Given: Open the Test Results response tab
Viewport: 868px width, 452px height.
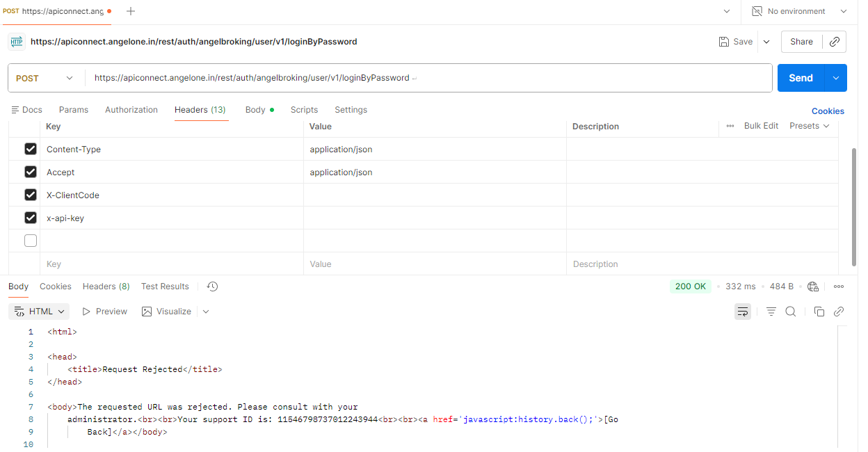Looking at the screenshot, I should point(165,286).
